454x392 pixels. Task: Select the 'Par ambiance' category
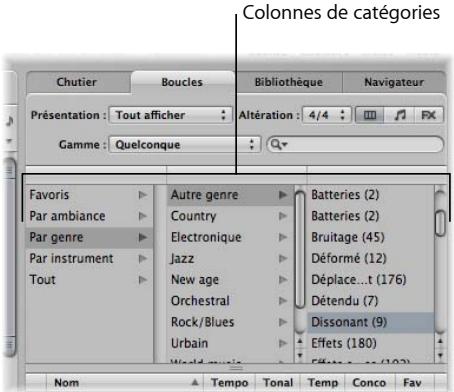click(89, 216)
